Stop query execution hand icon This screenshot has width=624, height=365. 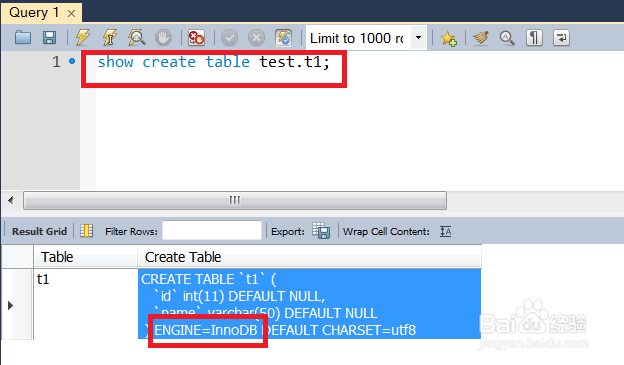[x=163, y=38]
